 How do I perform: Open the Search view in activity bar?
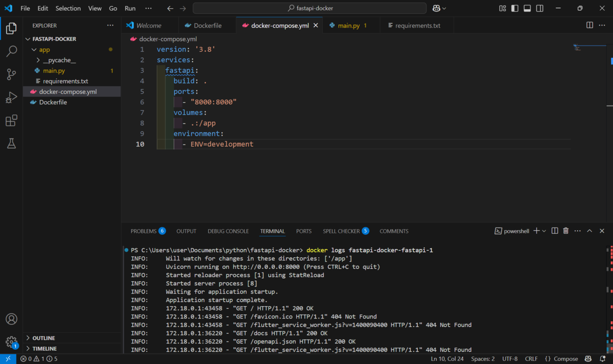point(11,52)
